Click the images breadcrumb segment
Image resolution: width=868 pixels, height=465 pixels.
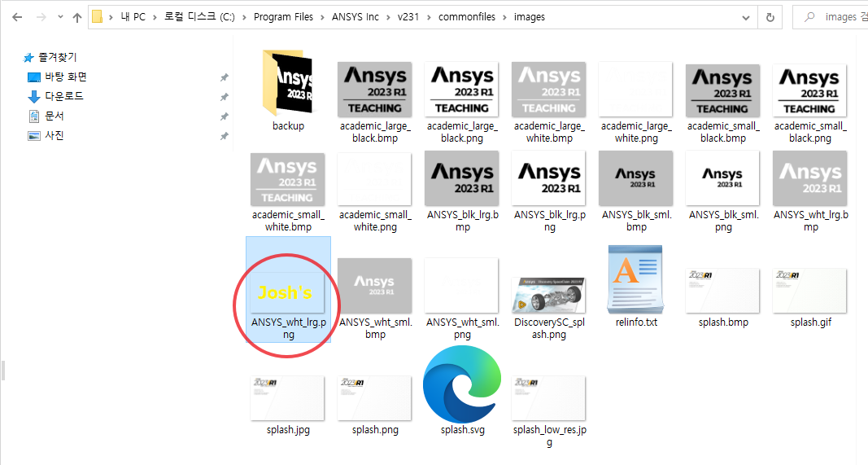point(530,17)
